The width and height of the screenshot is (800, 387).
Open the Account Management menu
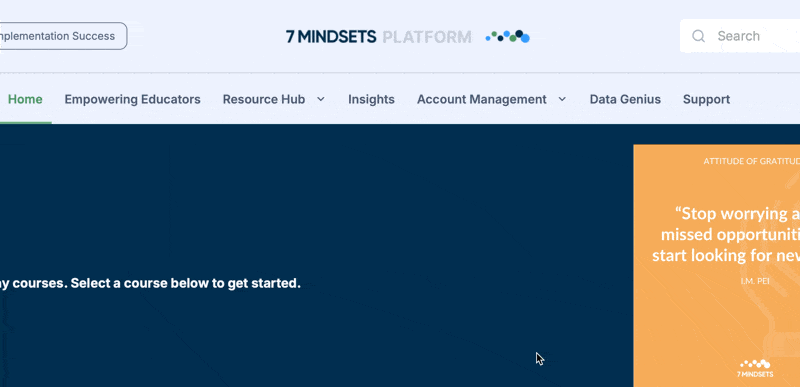coord(482,99)
